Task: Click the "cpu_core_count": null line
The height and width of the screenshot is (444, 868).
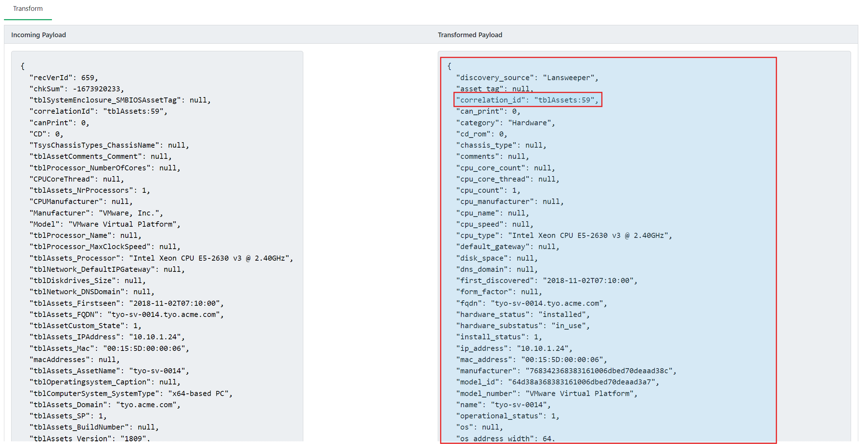Action: point(506,168)
